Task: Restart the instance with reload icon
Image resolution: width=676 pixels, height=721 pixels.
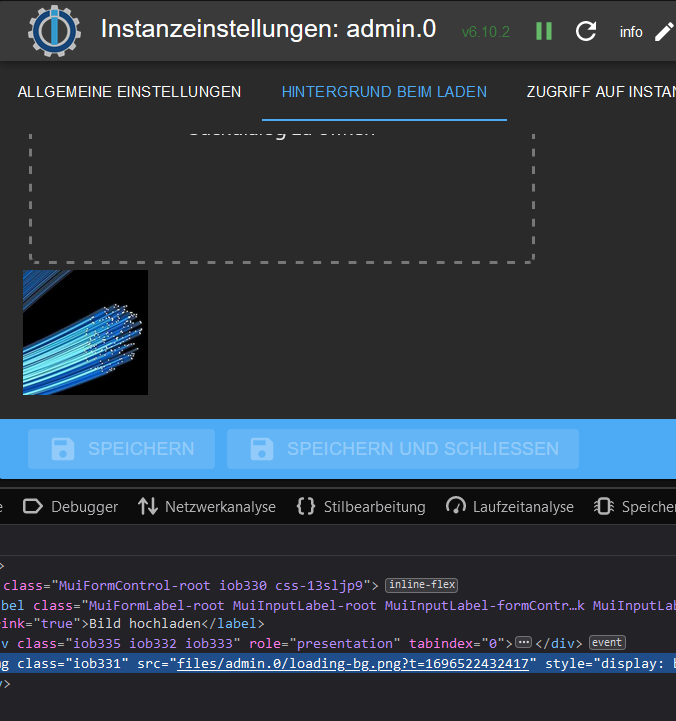Action: click(x=586, y=31)
